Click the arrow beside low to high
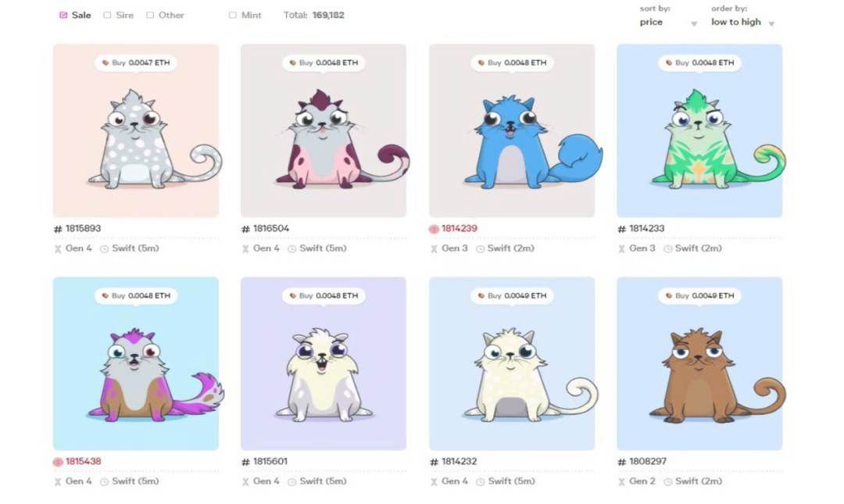This screenshot has height=504, width=844. point(771,23)
